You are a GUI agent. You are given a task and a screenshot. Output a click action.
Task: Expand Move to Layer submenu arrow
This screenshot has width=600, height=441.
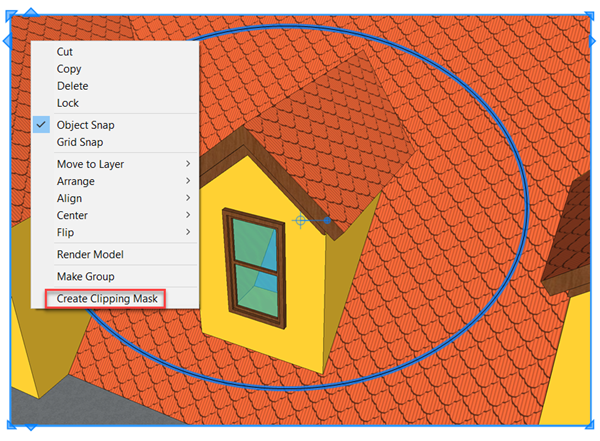click(x=188, y=164)
